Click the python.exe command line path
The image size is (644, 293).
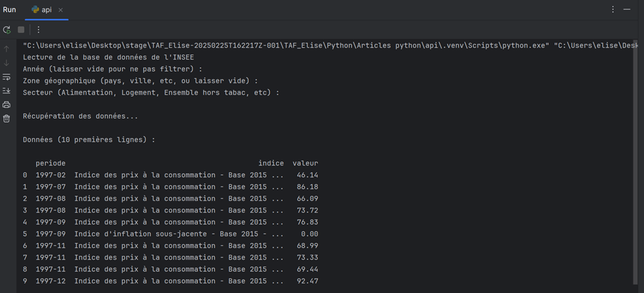pyautogui.click(x=287, y=45)
